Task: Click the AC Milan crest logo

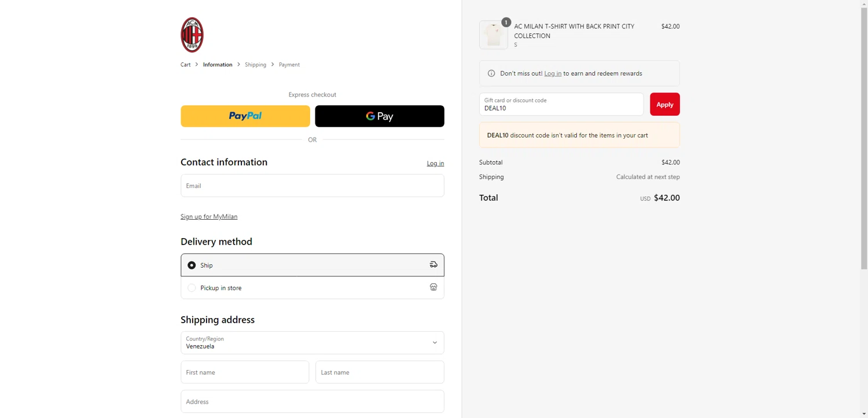Action: 192,35
